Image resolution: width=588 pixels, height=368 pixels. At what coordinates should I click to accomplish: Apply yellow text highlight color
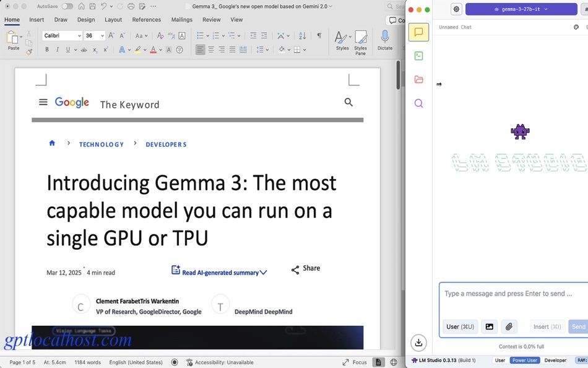(x=137, y=50)
